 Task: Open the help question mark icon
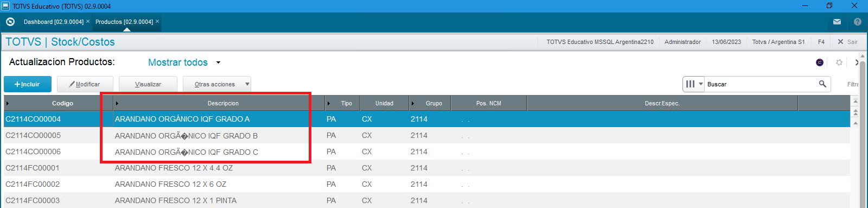(x=857, y=22)
